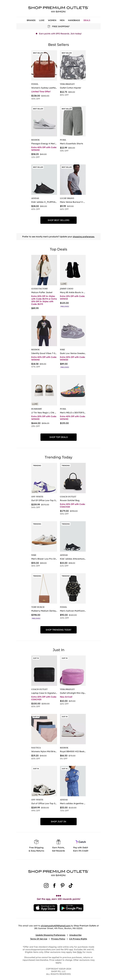The height and width of the screenshot is (980, 117).
Task: Open the DEALS menu item
Action: coord(87,20)
